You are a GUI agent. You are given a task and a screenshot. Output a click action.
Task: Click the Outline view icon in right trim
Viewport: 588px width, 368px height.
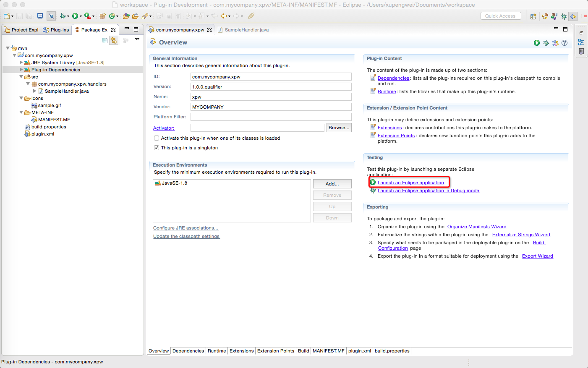tap(581, 42)
